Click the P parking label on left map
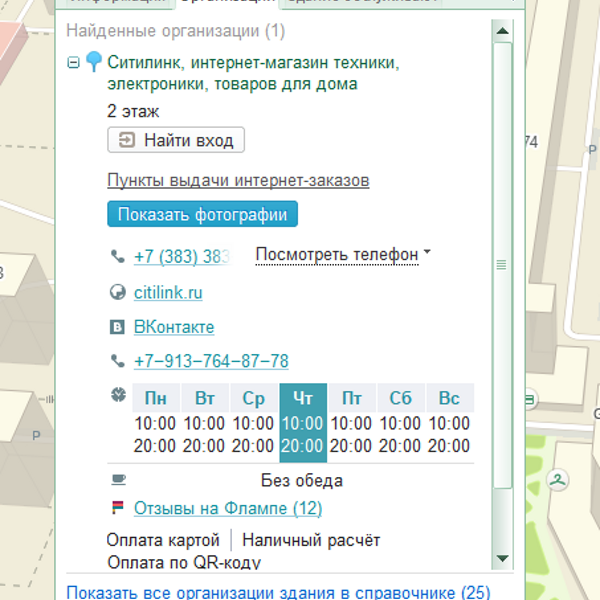The image size is (600, 600). coord(36,435)
